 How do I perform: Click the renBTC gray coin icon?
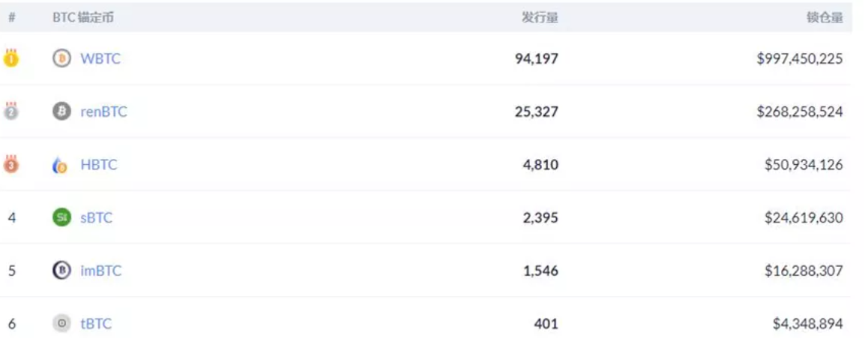coord(61,112)
